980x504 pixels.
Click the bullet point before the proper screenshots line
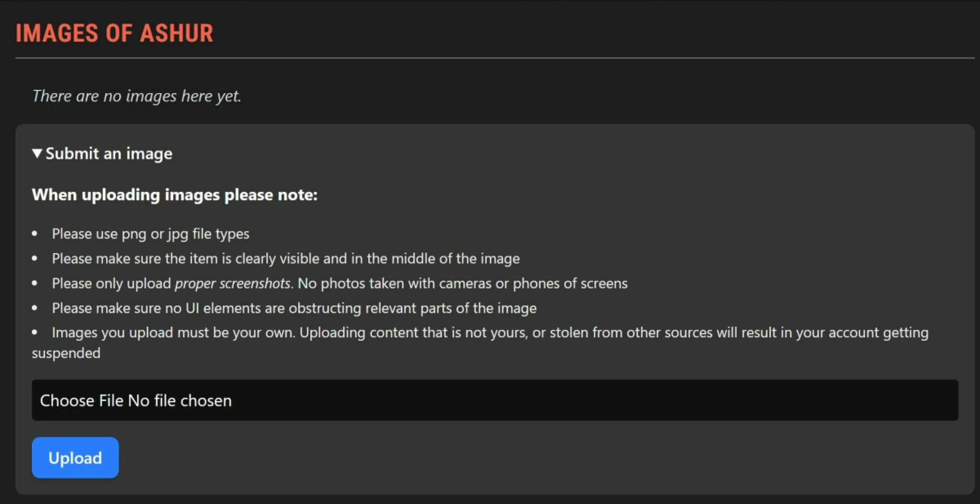tap(35, 283)
